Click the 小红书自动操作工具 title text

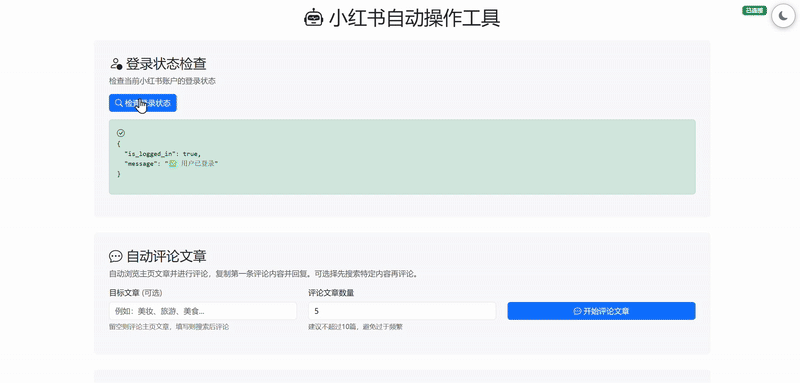click(414, 18)
